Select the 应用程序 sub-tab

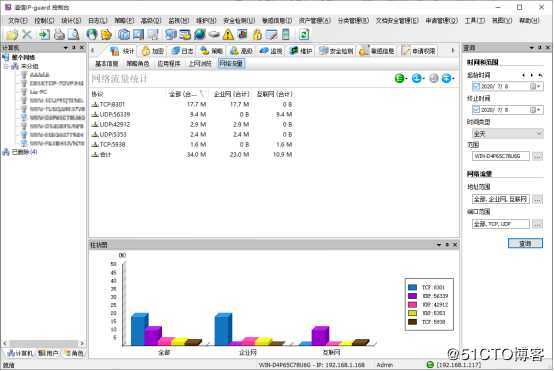click(x=169, y=64)
